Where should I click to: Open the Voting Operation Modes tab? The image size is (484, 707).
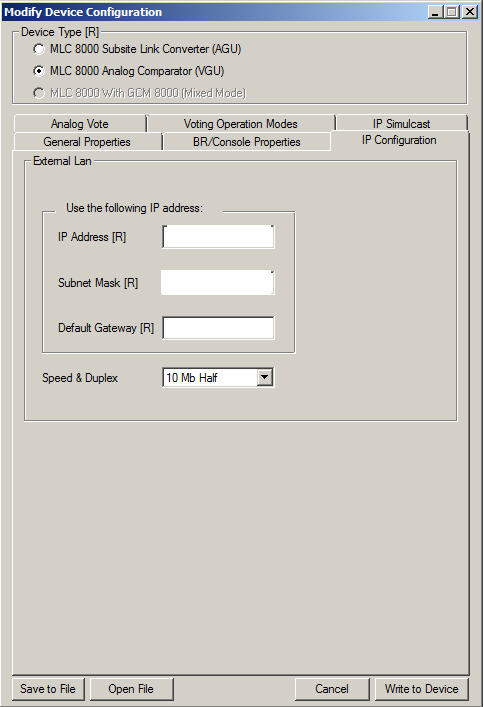click(x=240, y=124)
